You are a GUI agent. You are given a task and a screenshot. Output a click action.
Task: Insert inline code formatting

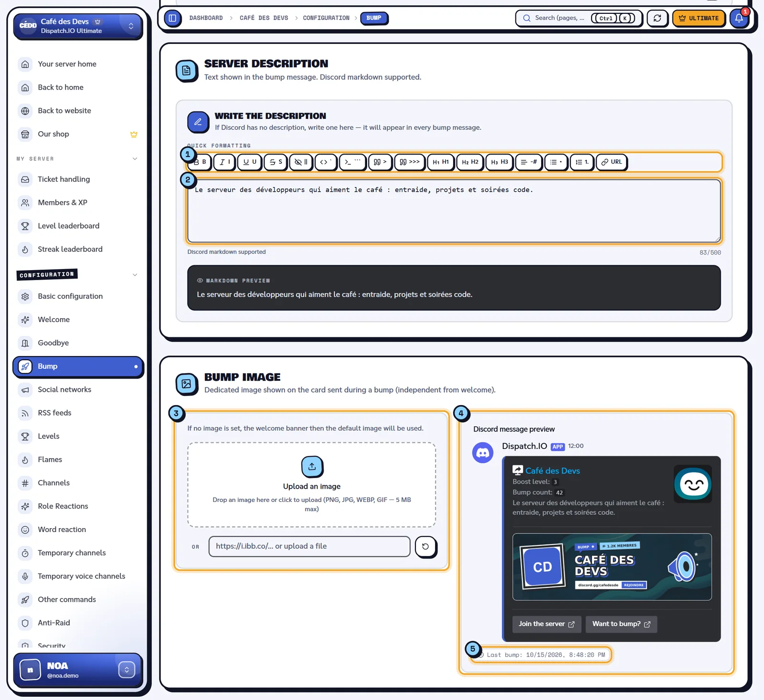tap(326, 162)
